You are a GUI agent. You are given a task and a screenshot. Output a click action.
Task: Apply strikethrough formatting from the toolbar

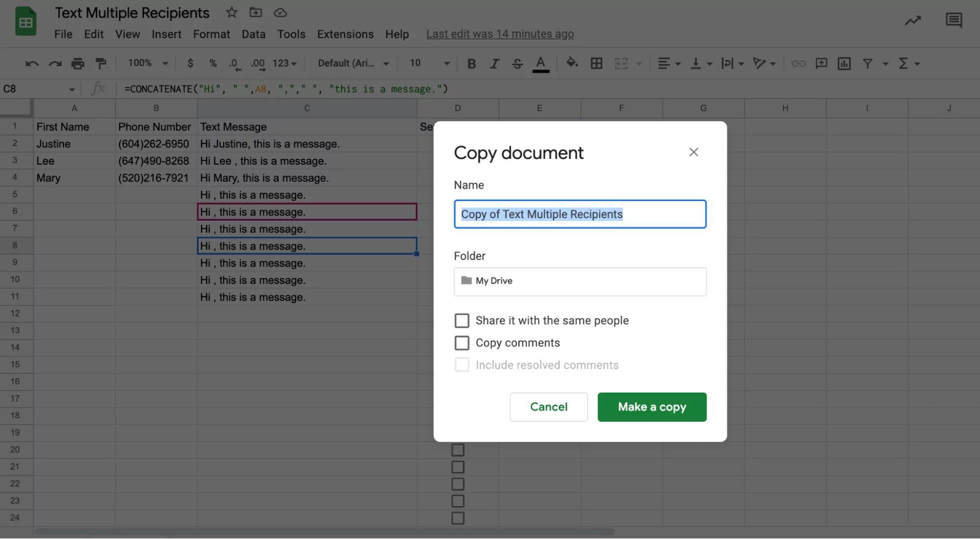pyautogui.click(x=517, y=63)
